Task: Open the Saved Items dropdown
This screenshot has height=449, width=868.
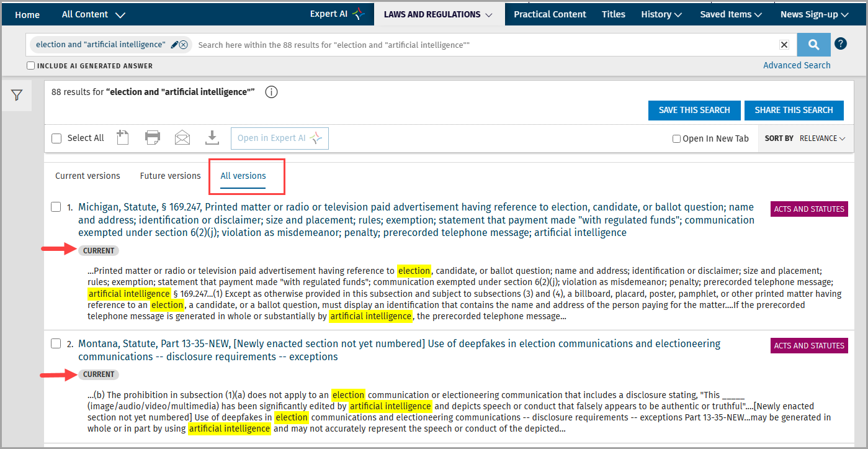Action: click(731, 14)
